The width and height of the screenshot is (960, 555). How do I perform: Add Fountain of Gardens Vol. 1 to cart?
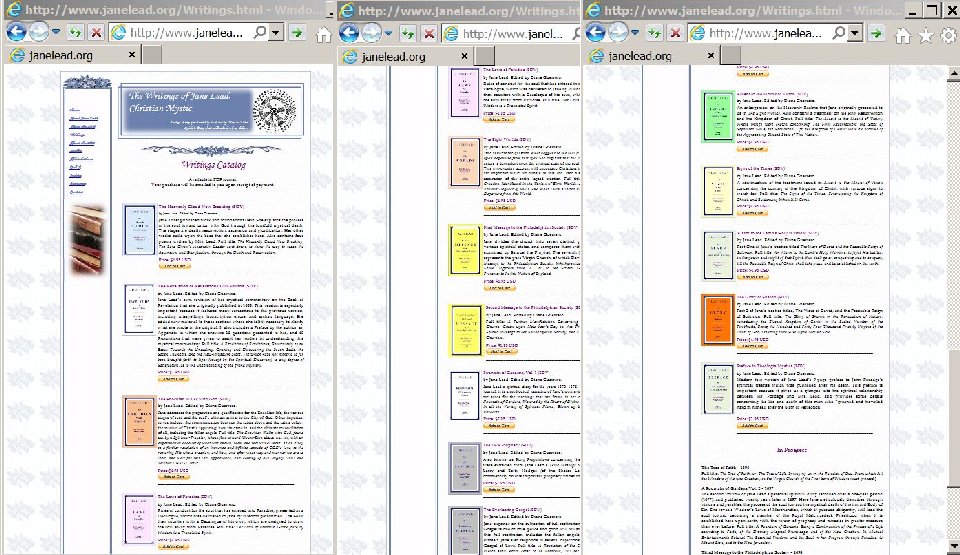498,425
